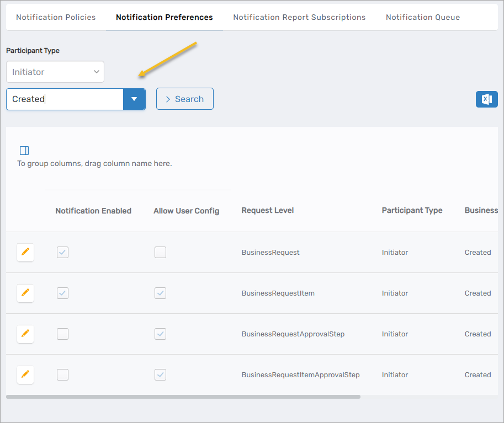Open the Participant Type Initiator dropdown
Screen dimensions: 504x423
(55, 72)
